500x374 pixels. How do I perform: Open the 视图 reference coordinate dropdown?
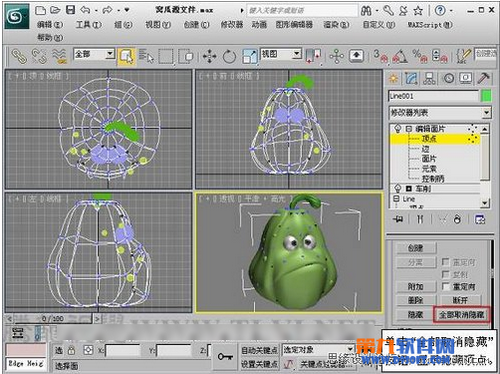(297, 54)
